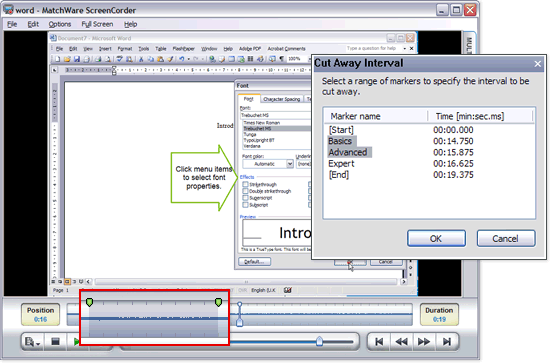551x364 pixels.
Task: Open the Full Screen menu
Action: coord(97,24)
